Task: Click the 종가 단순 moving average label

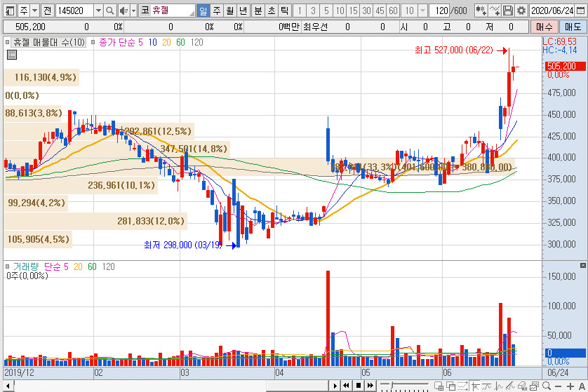Action: (x=118, y=42)
